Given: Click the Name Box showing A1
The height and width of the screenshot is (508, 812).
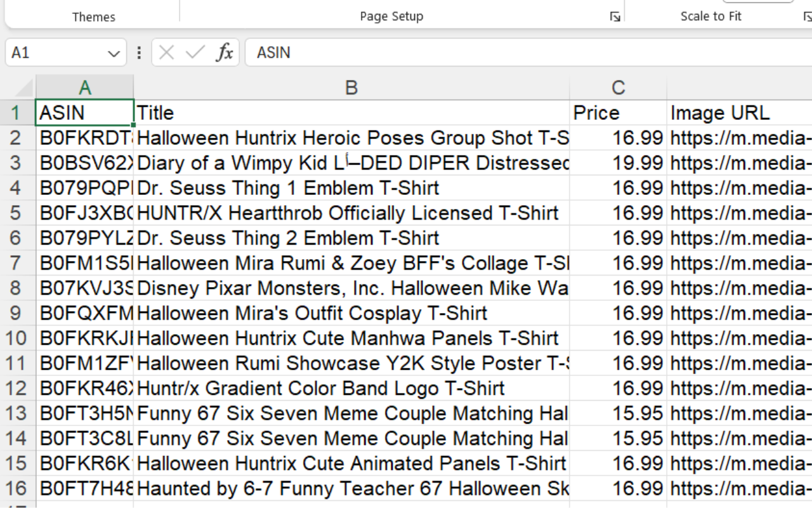Looking at the screenshot, I should coord(56,53).
